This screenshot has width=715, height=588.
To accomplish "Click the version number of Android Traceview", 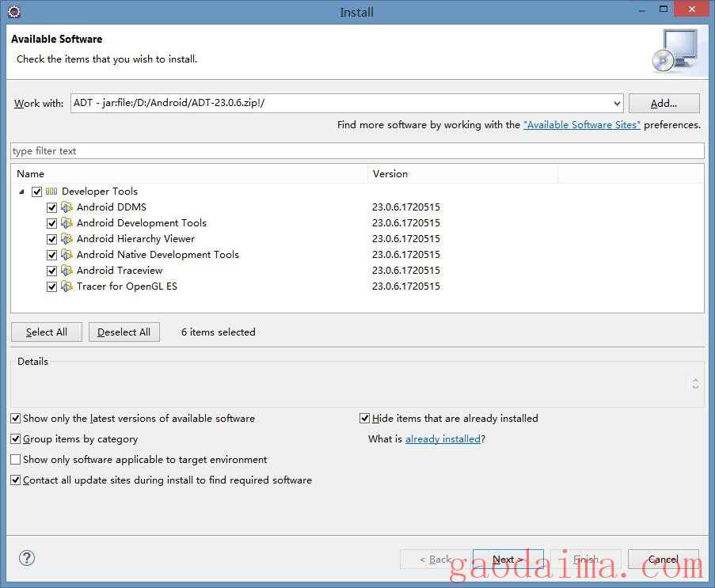I will [406, 271].
